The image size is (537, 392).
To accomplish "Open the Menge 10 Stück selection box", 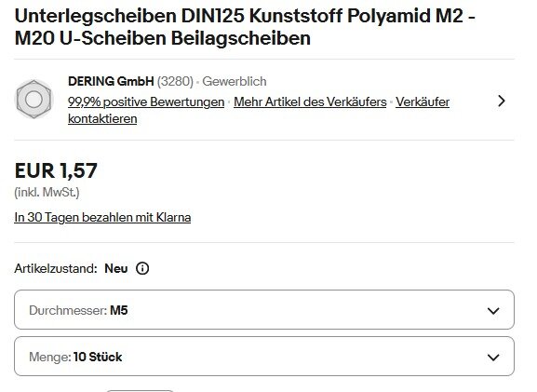I will (x=264, y=357).
